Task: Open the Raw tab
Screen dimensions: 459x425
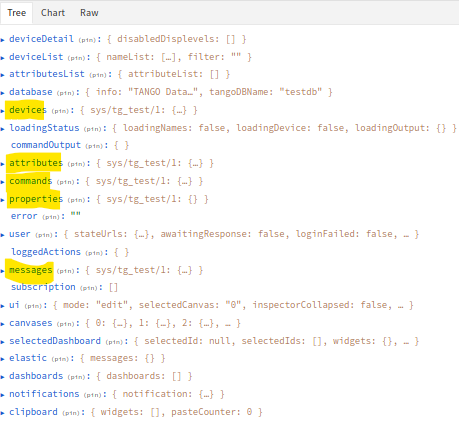Action: click(x=89, y=13)
